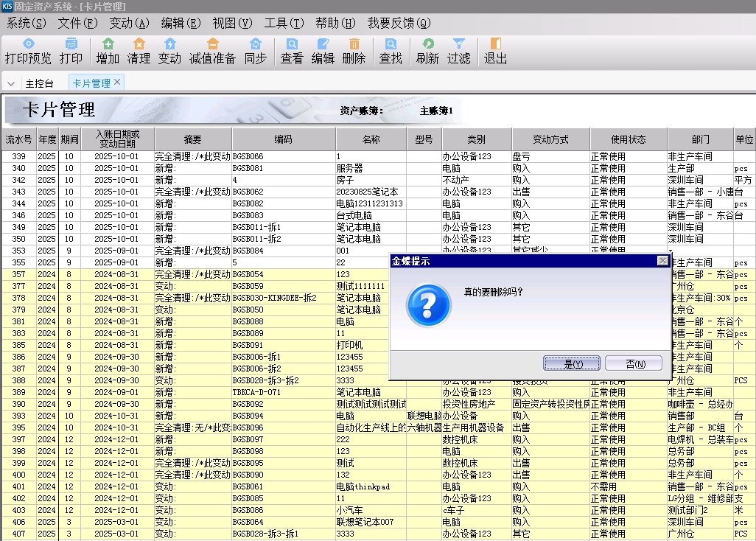Viewport: 756px width, 541px height.
Task: Click the 年度 column header
Action: (x=48, y=139)
